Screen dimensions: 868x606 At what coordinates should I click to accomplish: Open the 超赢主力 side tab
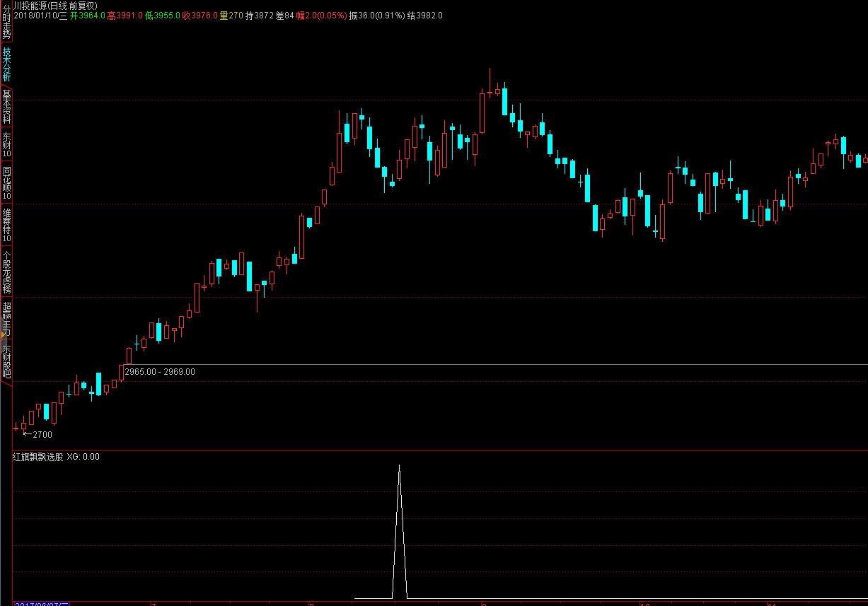[6, 319]
